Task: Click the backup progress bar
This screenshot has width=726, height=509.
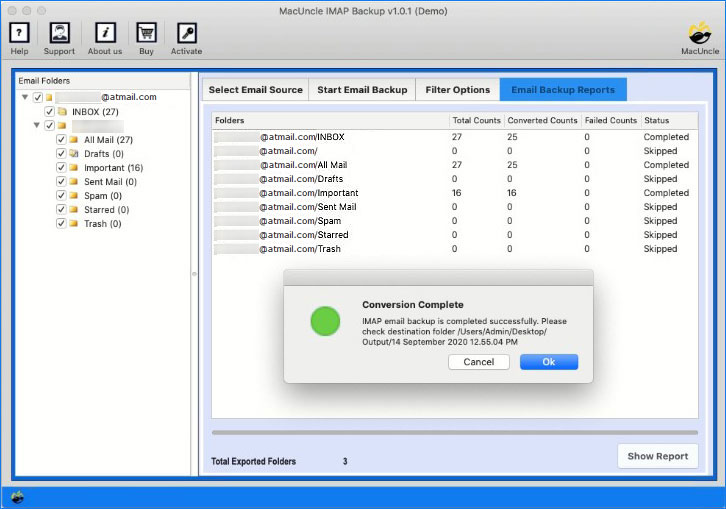Action: point(455,433)
